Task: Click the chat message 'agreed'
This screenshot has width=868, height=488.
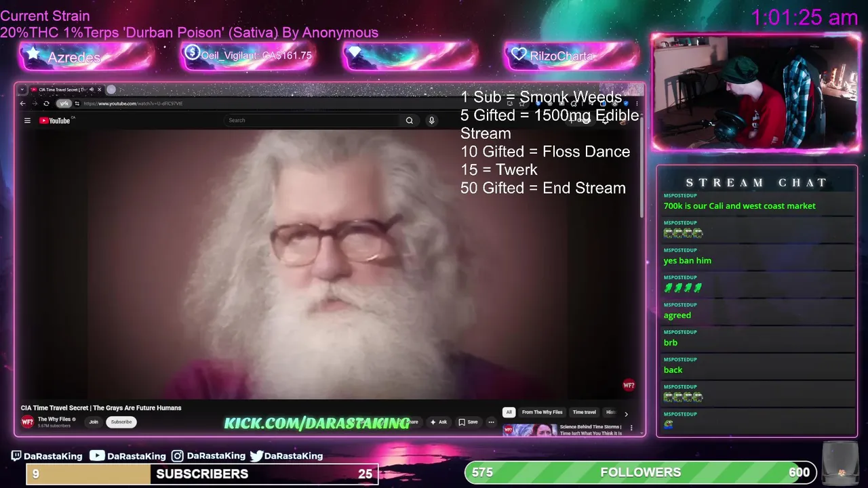Action: pyautogui.click(x=677, y=315)
